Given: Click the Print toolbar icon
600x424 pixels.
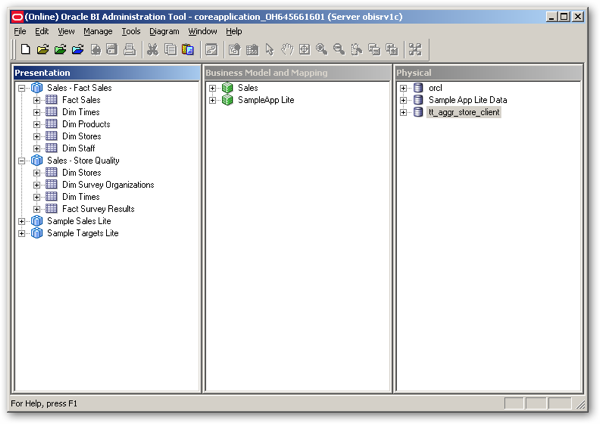Looking at the screenshot, I should 129,49.
